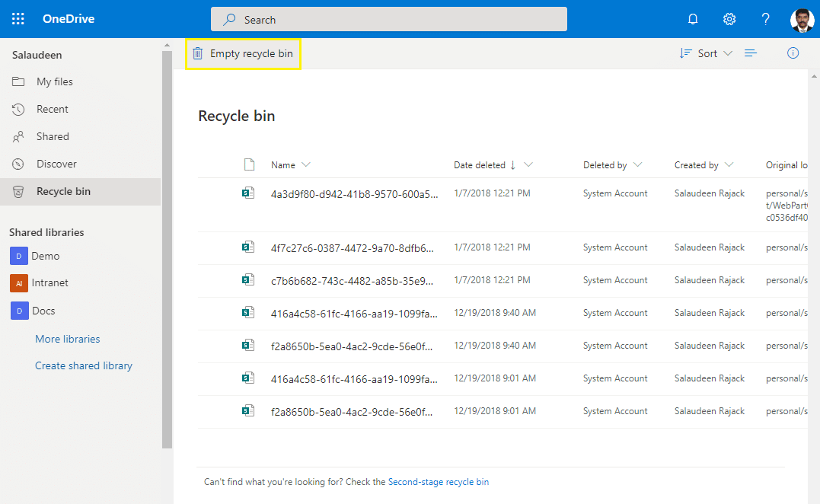Open the Sort dropdown
This screenshot has height=504, width=820.
706,53
